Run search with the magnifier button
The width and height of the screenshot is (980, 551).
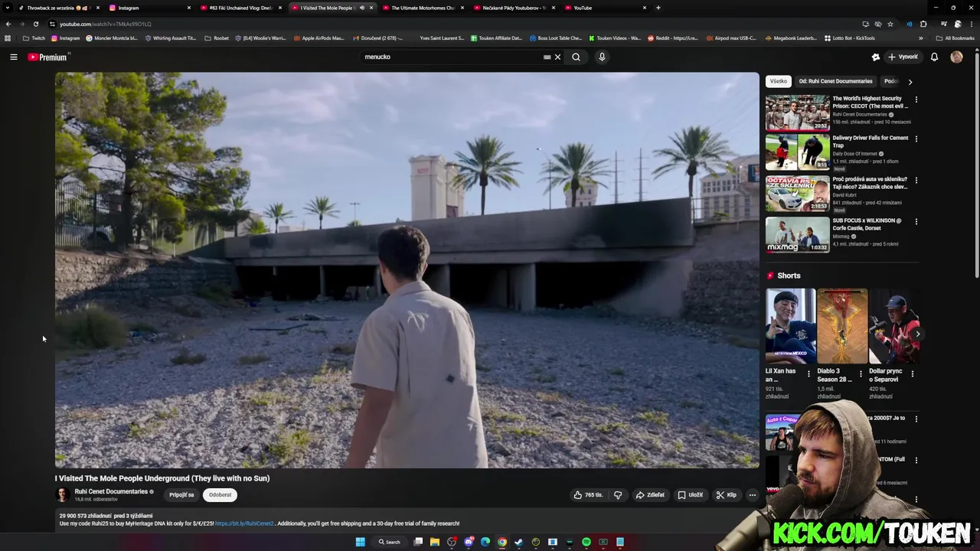point(576,57)
